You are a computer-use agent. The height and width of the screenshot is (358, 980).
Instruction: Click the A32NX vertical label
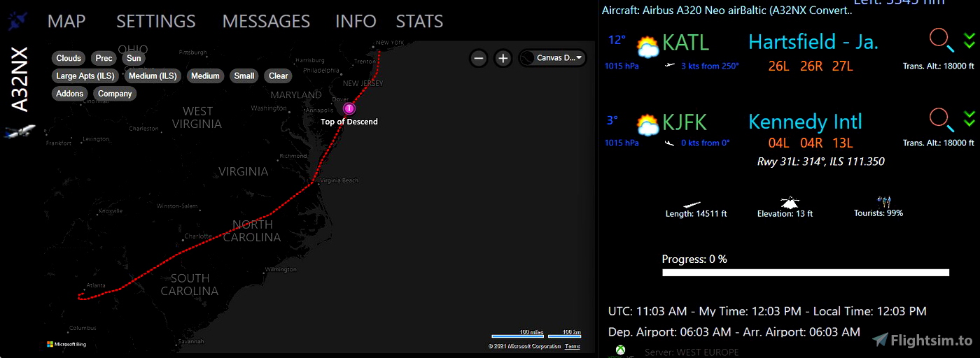click(x=20, y=79)
